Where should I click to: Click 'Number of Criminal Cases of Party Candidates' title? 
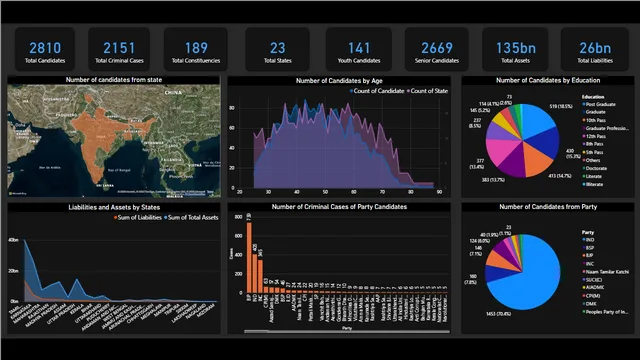339,207
